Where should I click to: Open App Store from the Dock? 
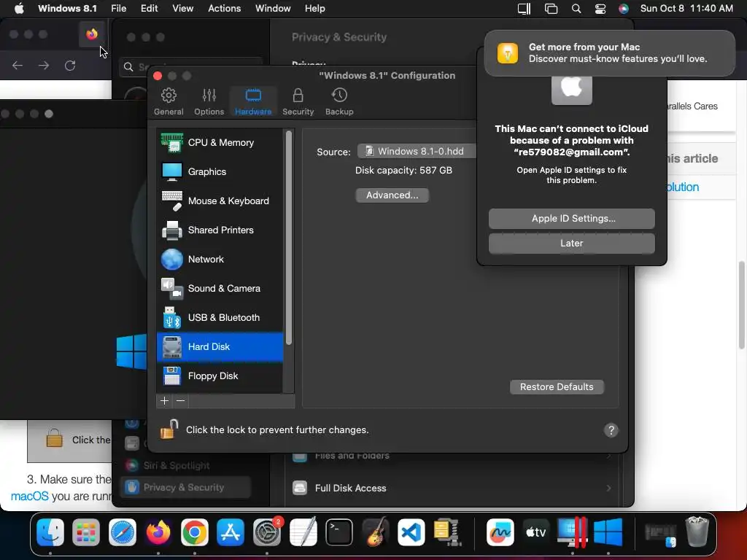[x=231, y=532]
